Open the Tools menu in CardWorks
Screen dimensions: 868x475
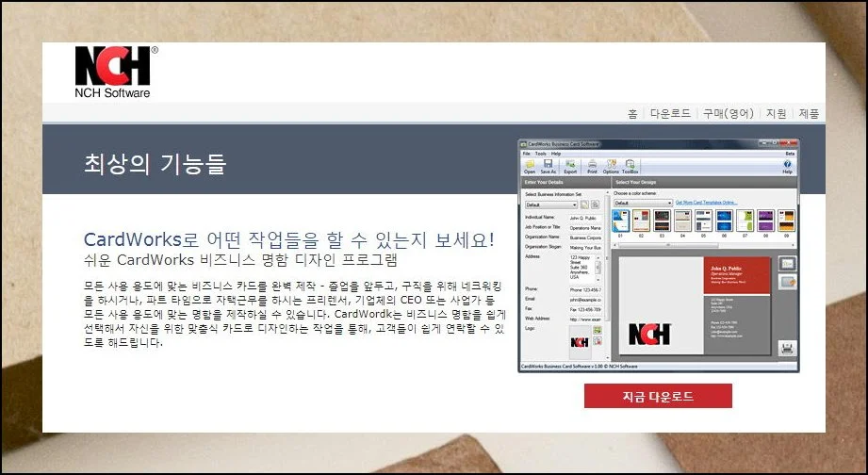tap(541, 154)
